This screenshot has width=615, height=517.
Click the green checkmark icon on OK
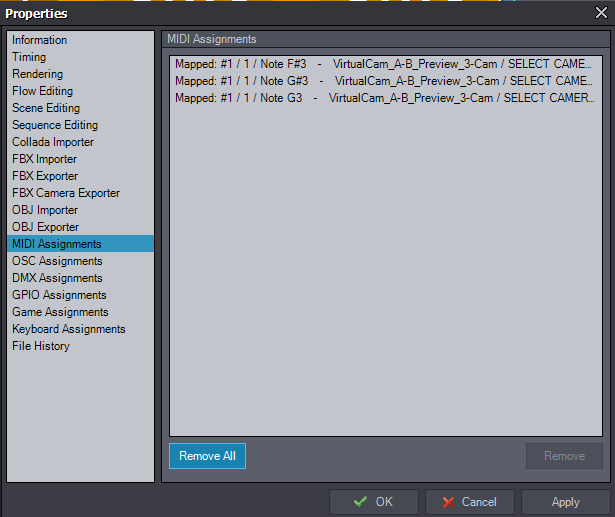[x=360, y=502]
